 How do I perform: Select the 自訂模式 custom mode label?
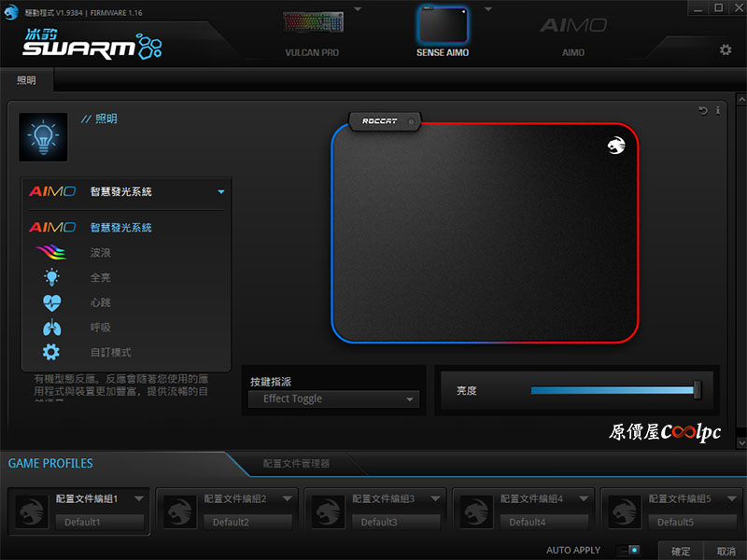click(110, 353)
